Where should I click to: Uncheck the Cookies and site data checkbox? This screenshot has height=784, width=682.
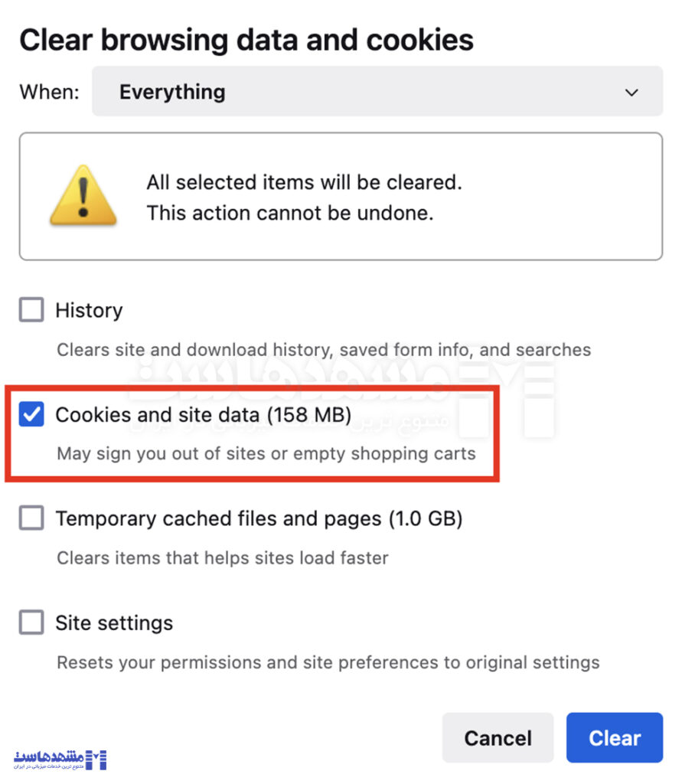tap(31, 415)
